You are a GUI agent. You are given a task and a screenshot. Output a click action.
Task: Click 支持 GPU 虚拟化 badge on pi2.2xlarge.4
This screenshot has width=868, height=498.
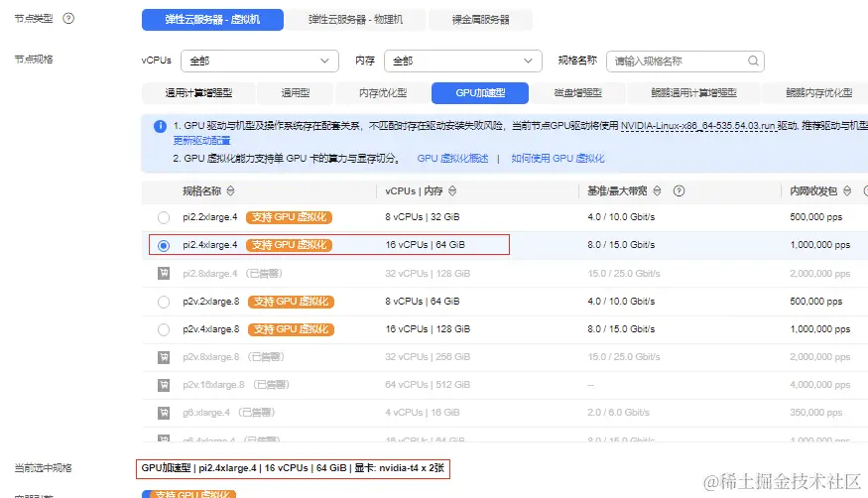click(x=289, y=217)
